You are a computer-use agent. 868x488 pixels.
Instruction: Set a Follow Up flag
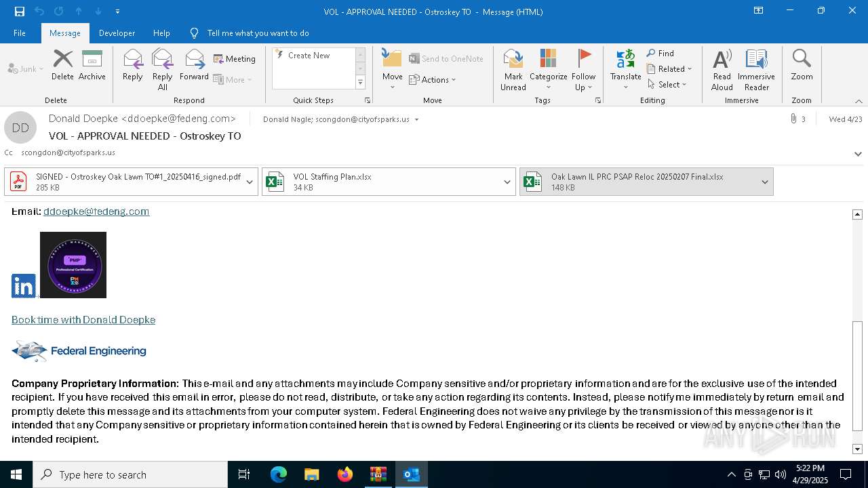coord(583,70)
